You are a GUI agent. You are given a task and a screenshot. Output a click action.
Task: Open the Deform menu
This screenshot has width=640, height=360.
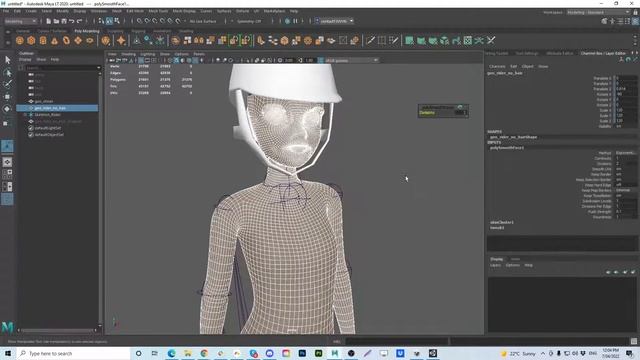point(242,11)
